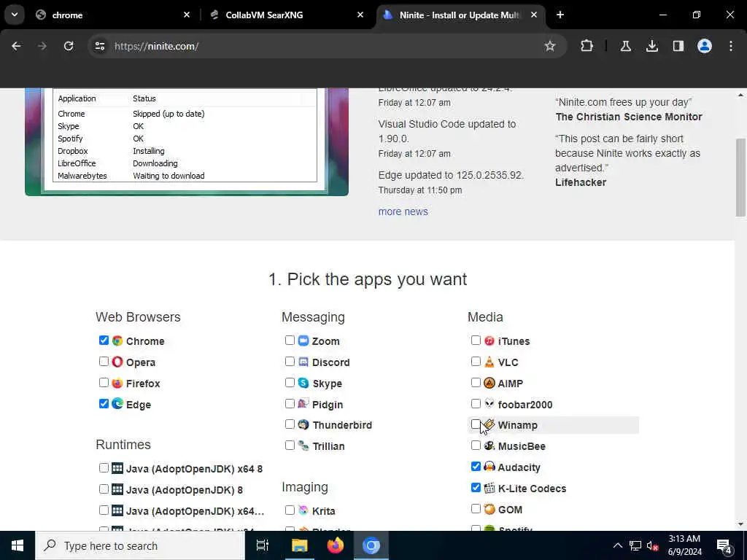Click the Audacity headphones icon

click(489, 467)
